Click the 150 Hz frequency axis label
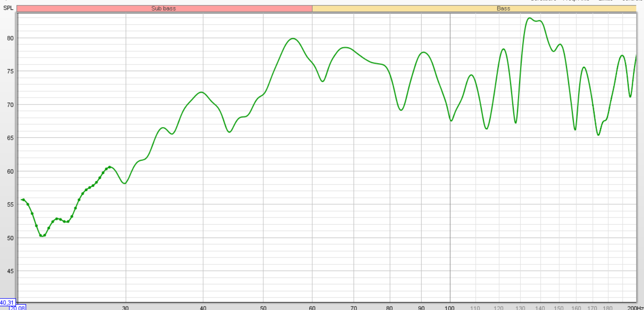This screenshot has height=310, width=644. [x=559, y=307]
